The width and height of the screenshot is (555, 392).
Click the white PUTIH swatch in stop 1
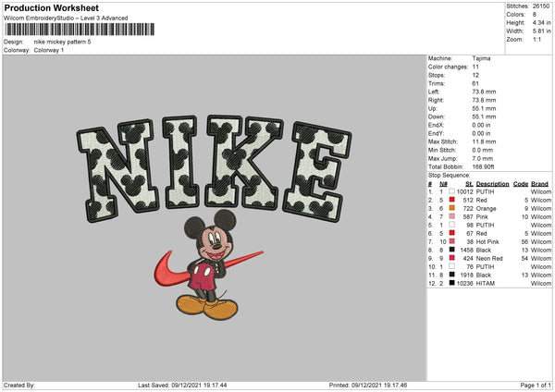[451, 190]
